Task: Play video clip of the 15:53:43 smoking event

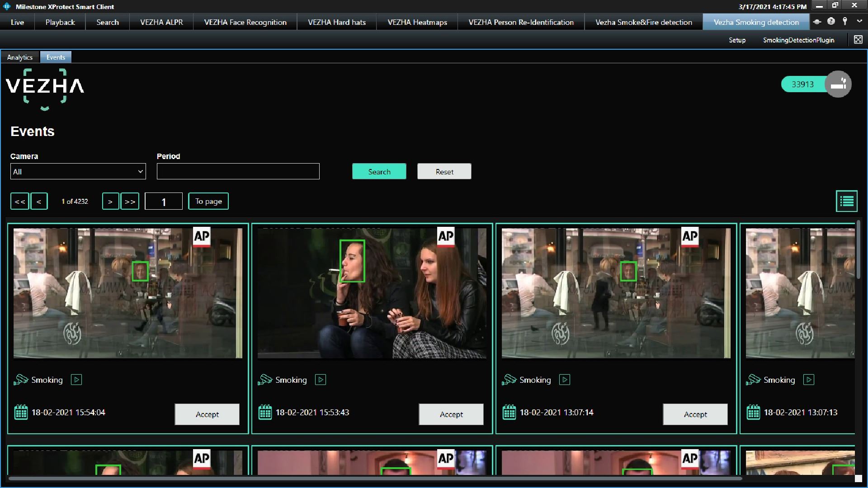Action: pos(321,380)
